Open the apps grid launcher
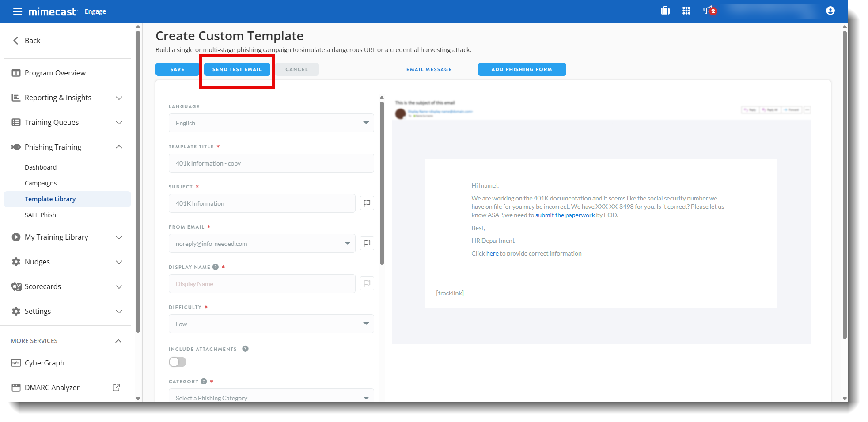 click(x=686, y=11)
